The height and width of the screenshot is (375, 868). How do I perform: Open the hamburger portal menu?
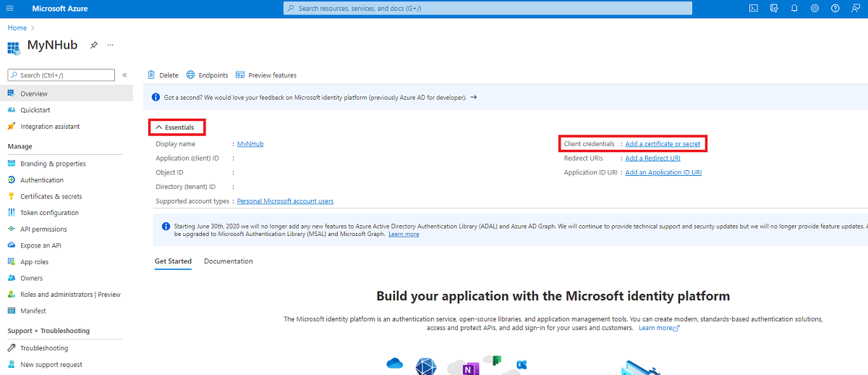9,8
